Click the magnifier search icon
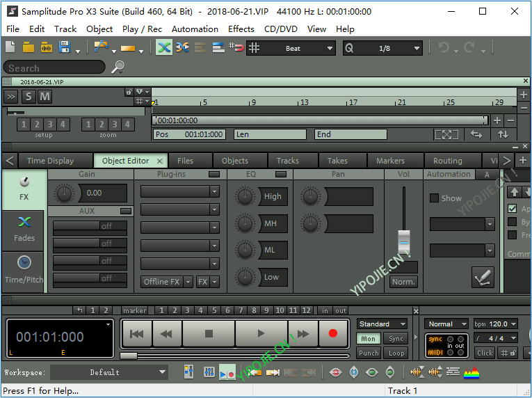The height and width of the screenshot is (398, 532). pos(118,67)
